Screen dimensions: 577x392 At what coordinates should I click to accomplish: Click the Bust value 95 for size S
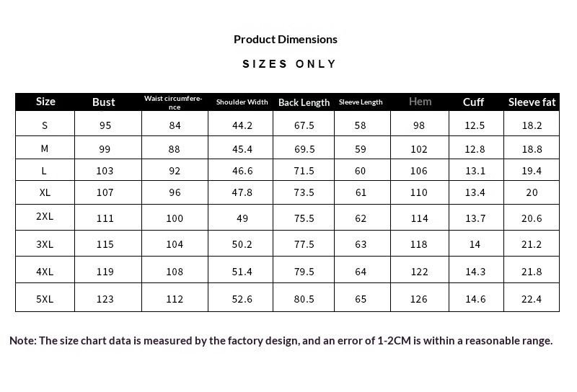point(105,125)
